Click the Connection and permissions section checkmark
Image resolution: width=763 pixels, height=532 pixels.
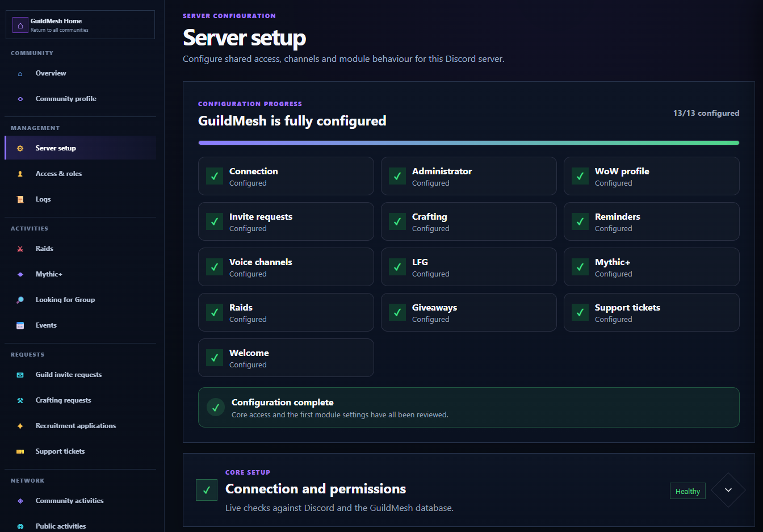click(x=207, y=490)
